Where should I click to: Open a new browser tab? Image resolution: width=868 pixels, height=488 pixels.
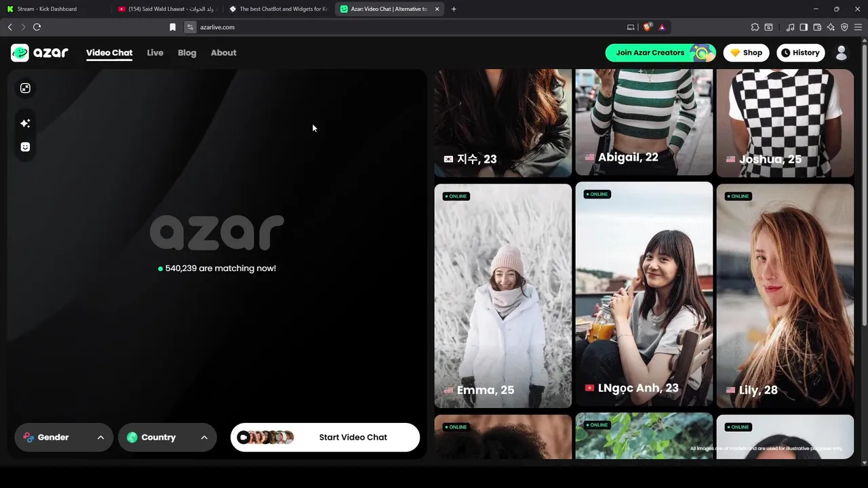click(454, 9)
